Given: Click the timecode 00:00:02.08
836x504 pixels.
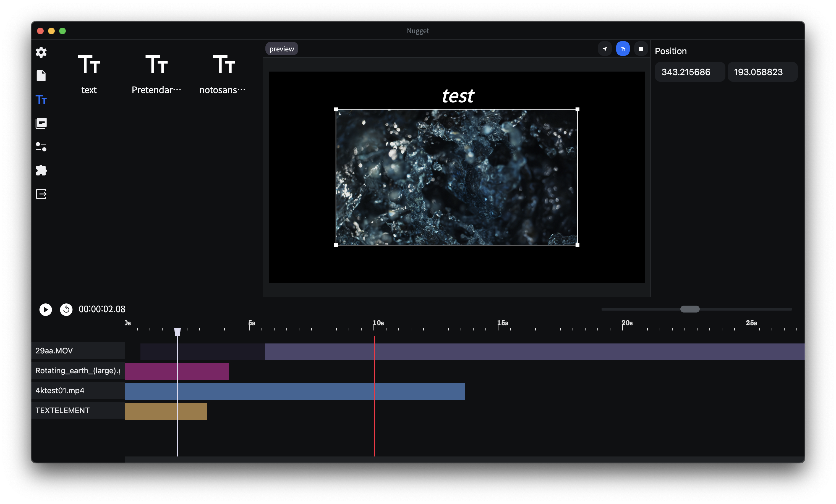Looking at the screenshot, I should [x=102, y=309].
